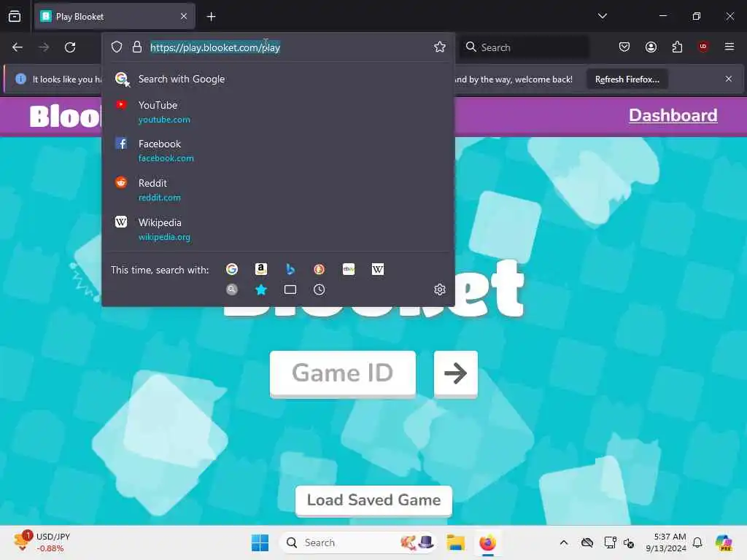The width and height of the screenshot is (747, 560).
Task: Click the Game ID input field
Action: [343, 373]
